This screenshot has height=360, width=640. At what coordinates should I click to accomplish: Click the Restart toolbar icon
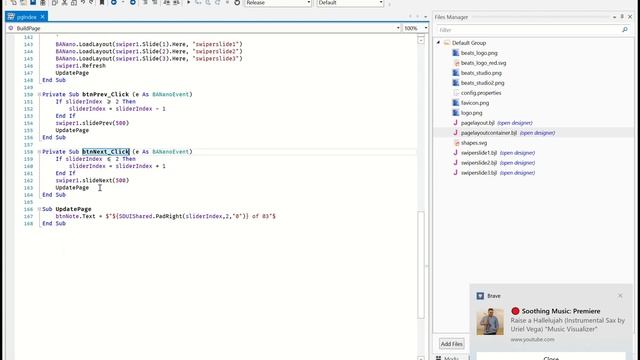pos(237,2)
